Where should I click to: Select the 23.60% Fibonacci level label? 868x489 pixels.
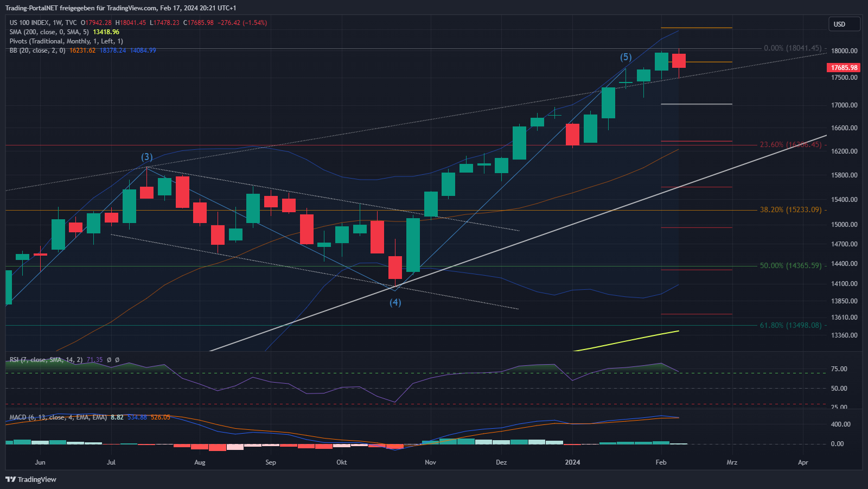[x=790, y=145]
